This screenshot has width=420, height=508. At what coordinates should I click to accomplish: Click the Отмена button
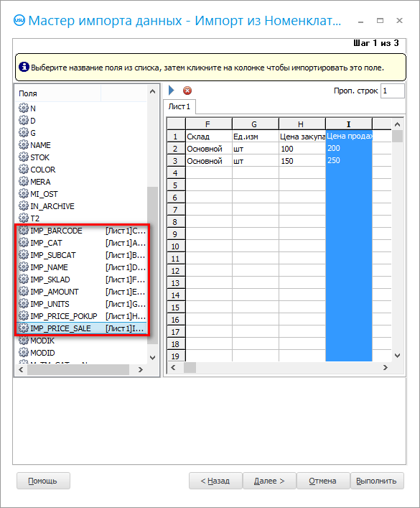(323, 481)
